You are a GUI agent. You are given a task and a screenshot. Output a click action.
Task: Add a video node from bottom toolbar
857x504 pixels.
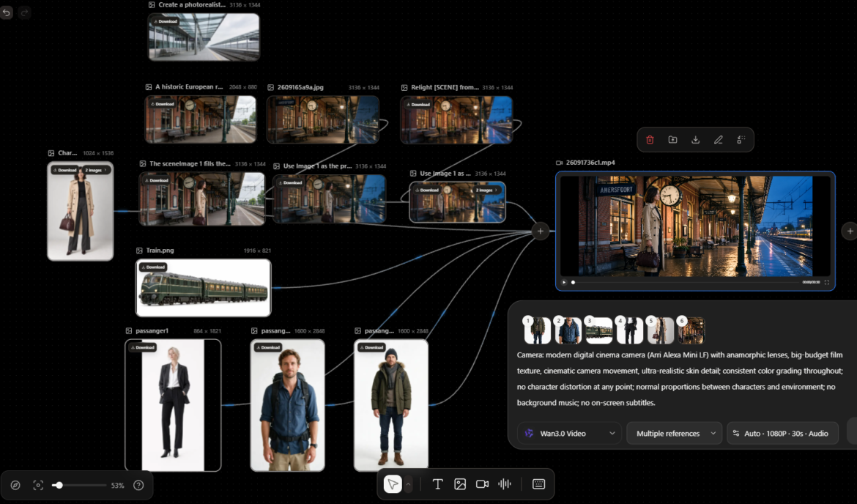(x=482, y=483)
